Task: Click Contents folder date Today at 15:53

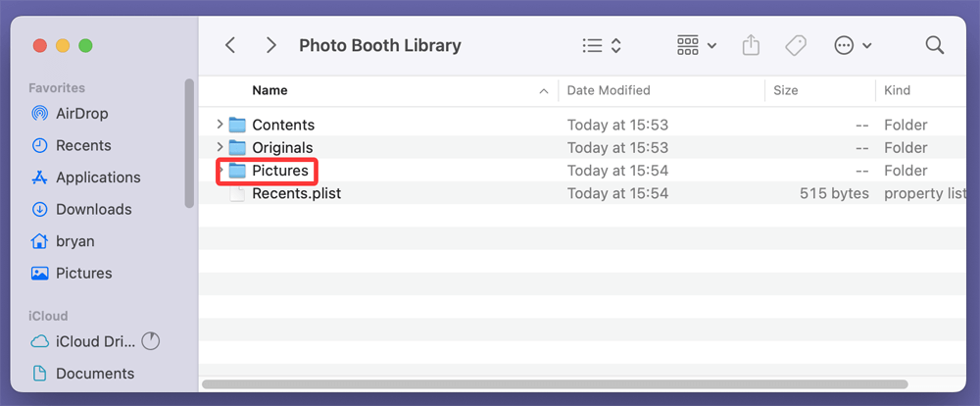Action: (617, 126)
